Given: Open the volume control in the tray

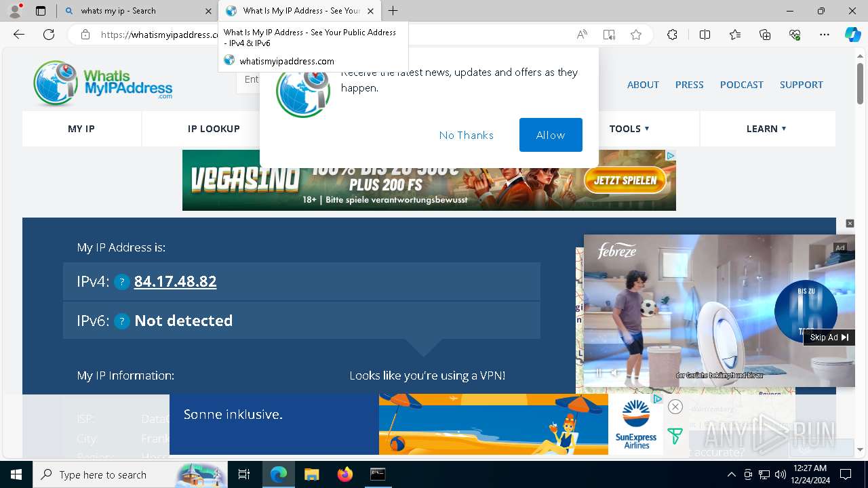Looking at the screenshot, I should click(780, 474).
